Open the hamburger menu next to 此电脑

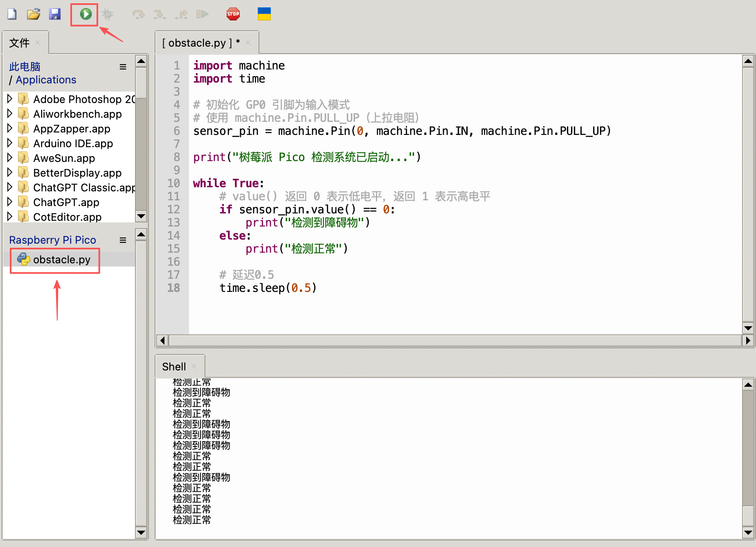[x=123, y=67]
